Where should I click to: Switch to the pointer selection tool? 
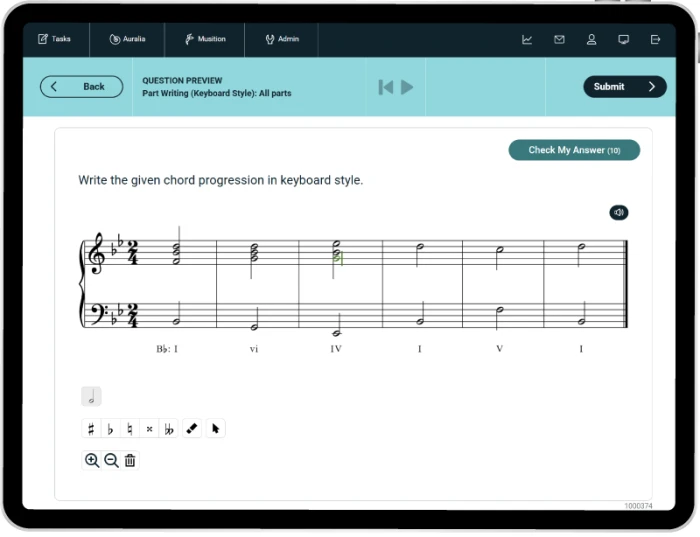(216, 429)
